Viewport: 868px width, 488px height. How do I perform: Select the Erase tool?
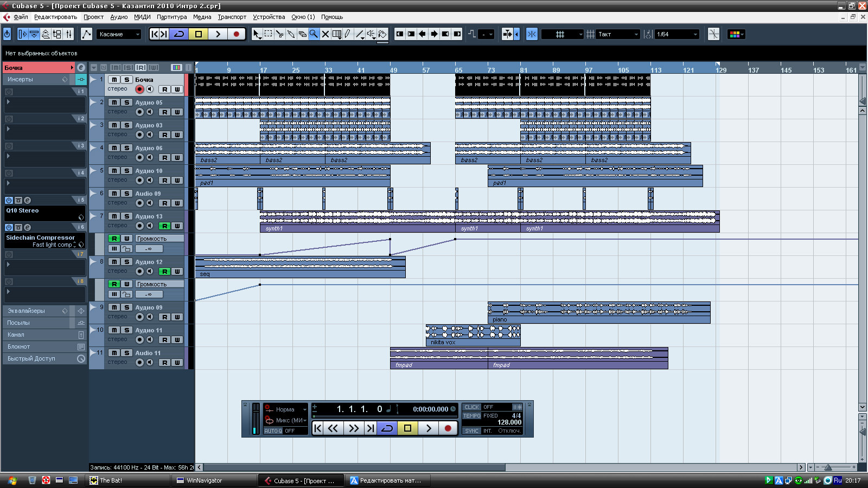coord(302,34)
